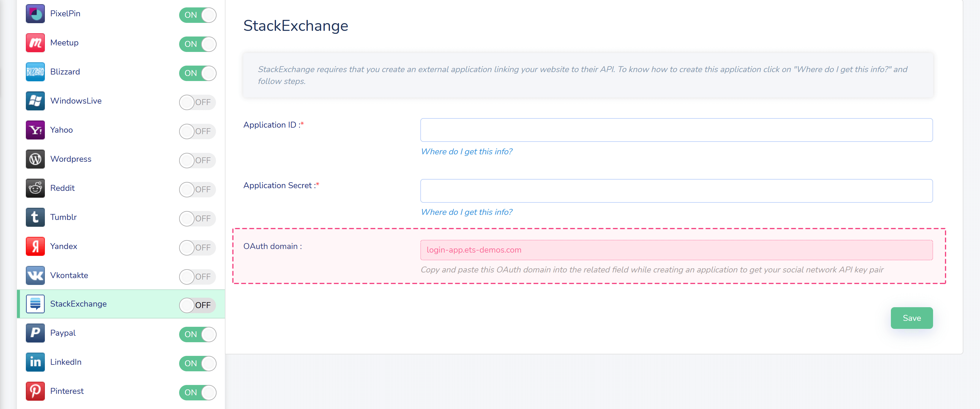Focus the Application Secret input field
Screen dimensions: 980x409
tap(676, 191)
